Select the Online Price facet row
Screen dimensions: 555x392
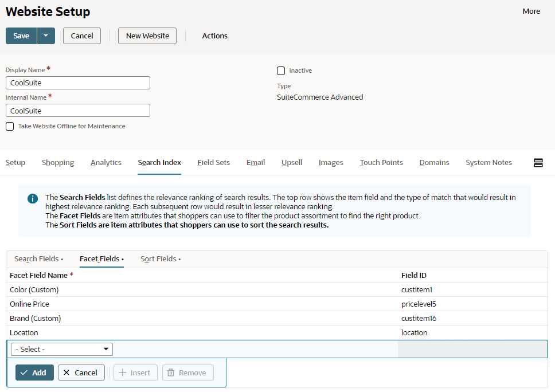pyautogui.click(x=277, y=304)
